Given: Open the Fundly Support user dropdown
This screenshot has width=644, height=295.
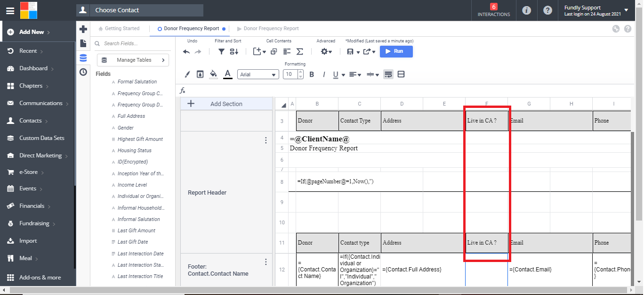Looking at the screenshot, I should pyautogui.click(x=626, y=10).
